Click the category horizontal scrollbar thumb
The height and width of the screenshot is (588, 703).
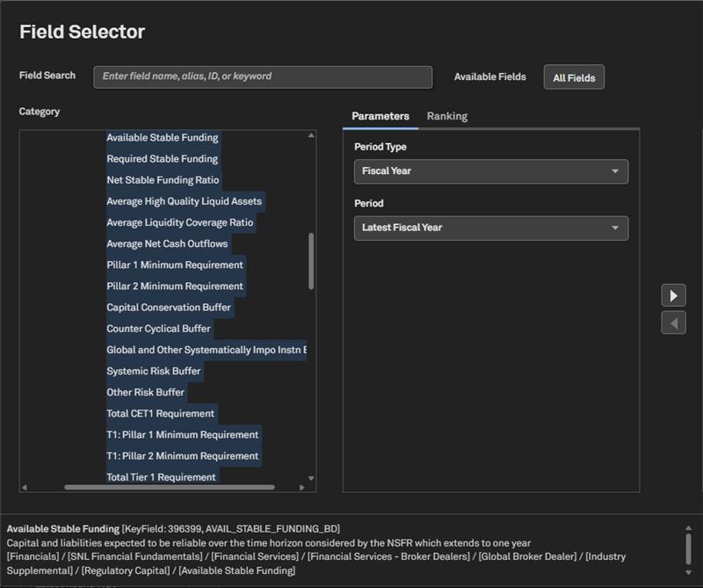pos(169,487)
